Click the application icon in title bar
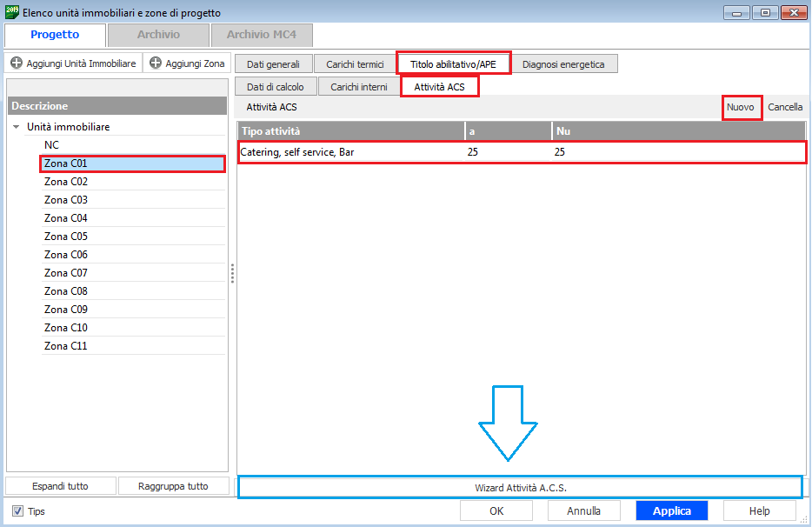This screenshot has height=527, width=812. pos(11,12)
